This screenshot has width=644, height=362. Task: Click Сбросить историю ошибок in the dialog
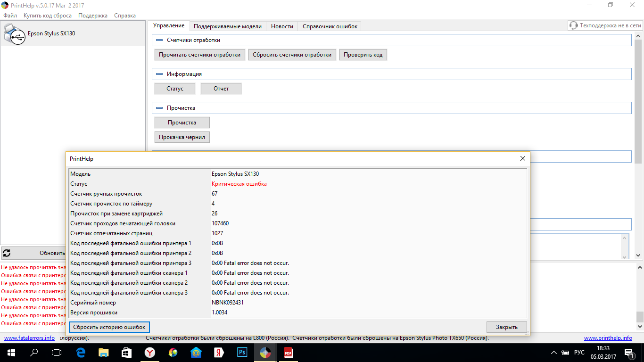point(109,327)
